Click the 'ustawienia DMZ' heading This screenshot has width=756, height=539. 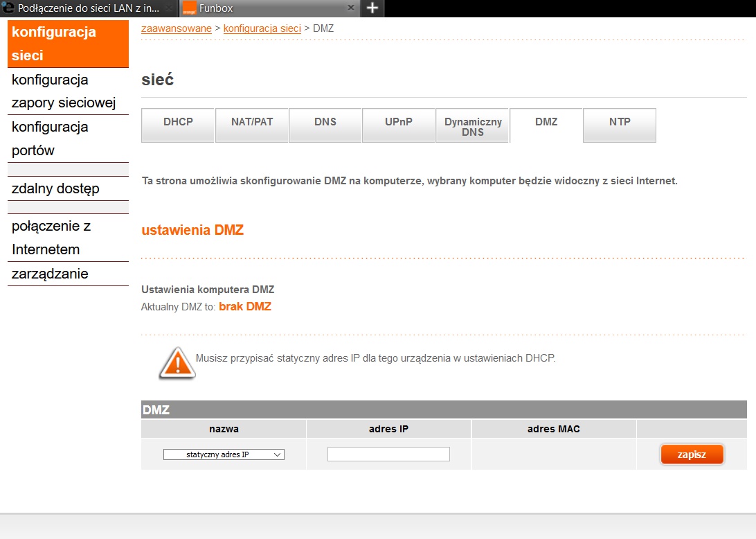192,230
